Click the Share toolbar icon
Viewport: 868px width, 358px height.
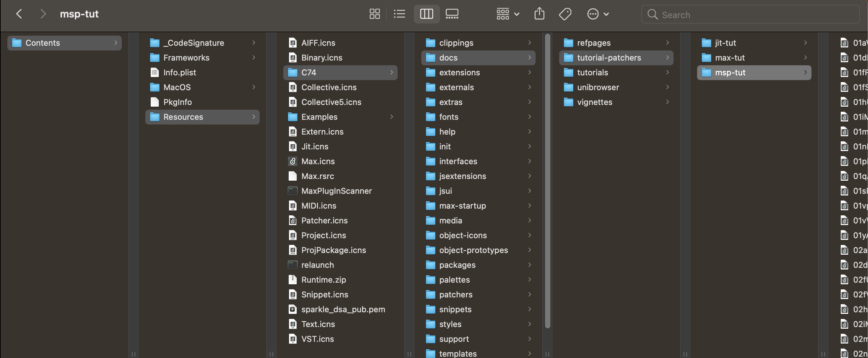click(539, 14)
